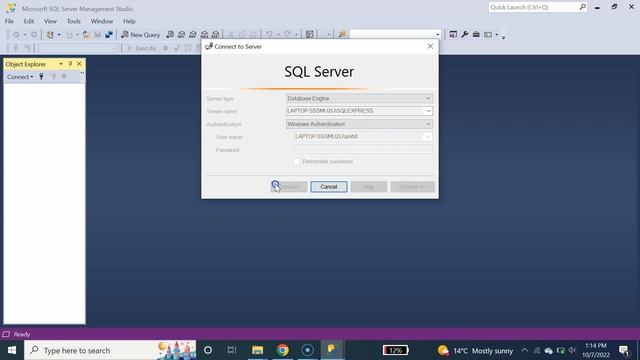Show hidden system tray icons chevron
This screenshot has width=640, height=360.
click(524, 350)
